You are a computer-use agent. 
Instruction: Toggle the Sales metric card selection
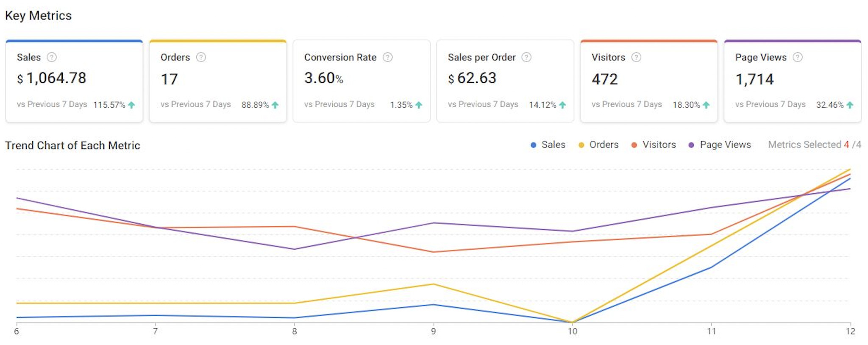tap(74, 81)
